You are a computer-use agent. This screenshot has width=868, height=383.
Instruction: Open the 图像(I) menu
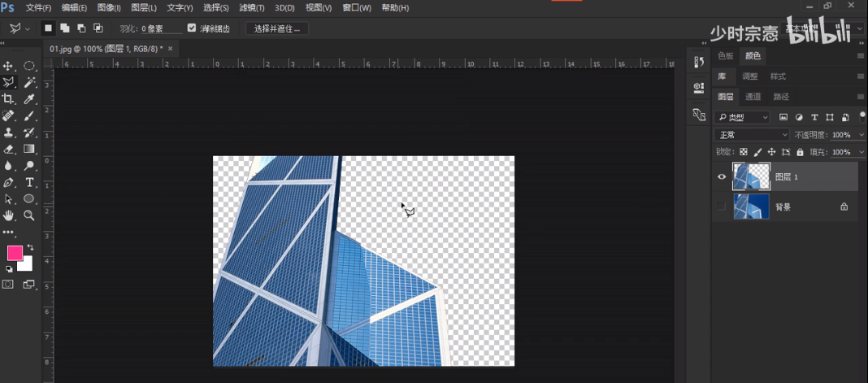point(109,8)
